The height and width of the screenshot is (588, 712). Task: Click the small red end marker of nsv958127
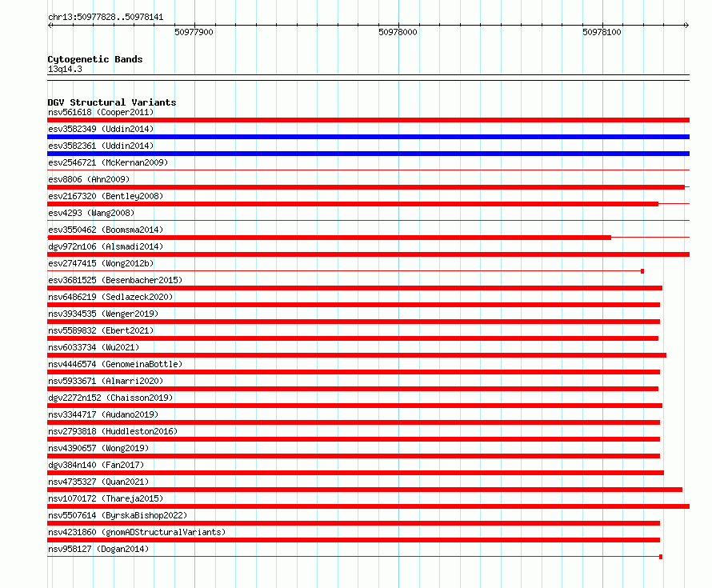coord(661,557)
